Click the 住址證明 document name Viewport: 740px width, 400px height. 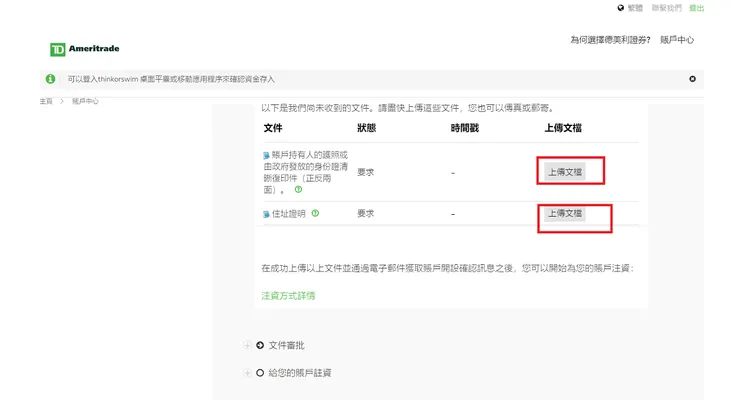289,214
